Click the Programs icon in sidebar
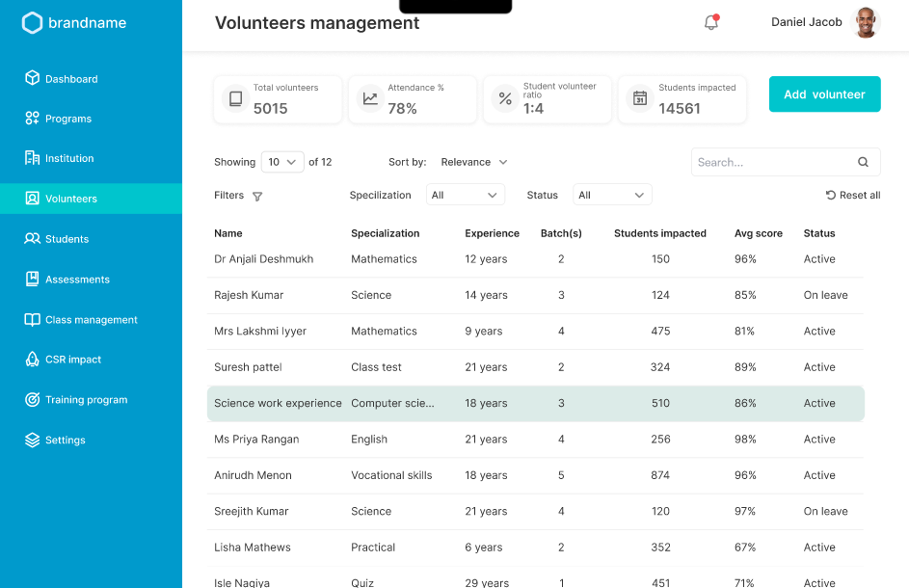 click(33, 119)
